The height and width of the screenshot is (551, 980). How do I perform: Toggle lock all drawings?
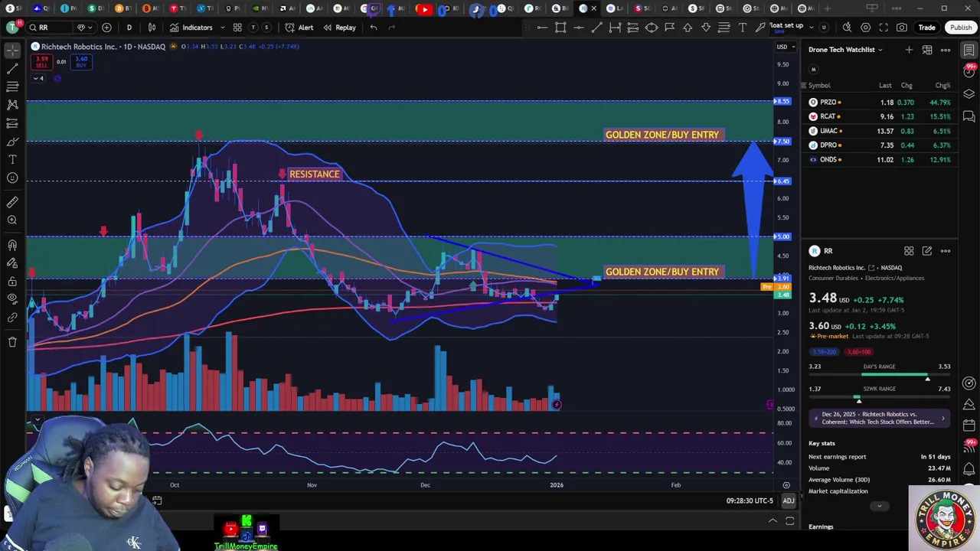pyautogui.click(x=12, y=281)
